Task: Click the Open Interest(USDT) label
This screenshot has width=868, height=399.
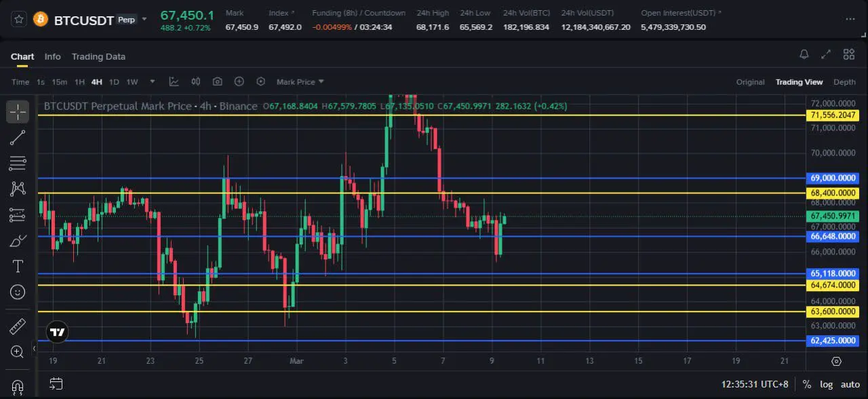Action: pyautogui.click(x=681, y=13)
